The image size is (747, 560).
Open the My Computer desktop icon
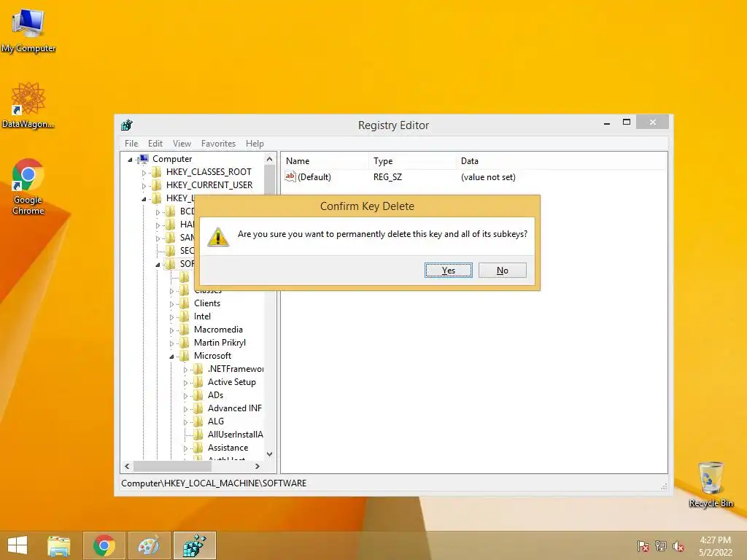click(x=28, y=31)
